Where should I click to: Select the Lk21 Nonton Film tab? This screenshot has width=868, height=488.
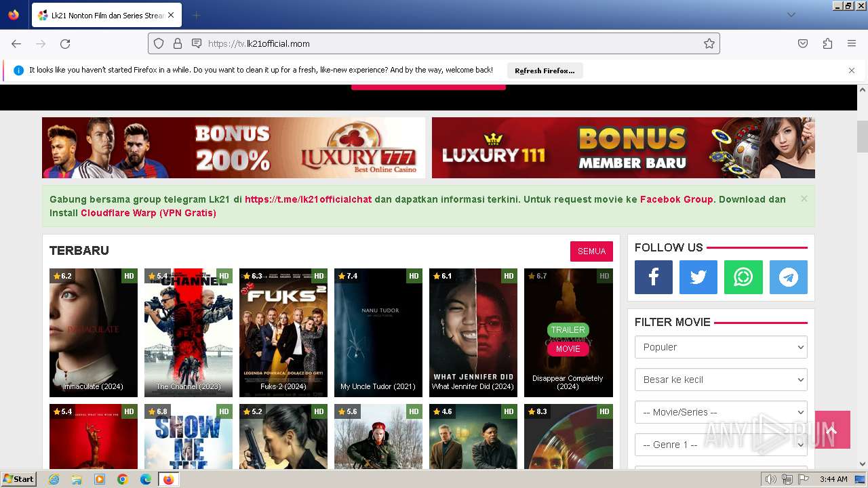tap(106, 15)
